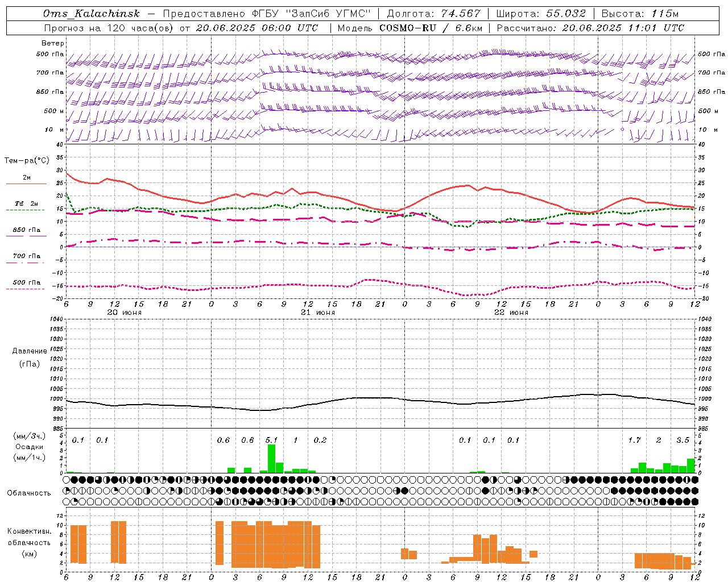This screenshot has width=728, height=582.
Task: Click the Модель COSMO-RU / 6.6км label
Action: coord(410,28)
